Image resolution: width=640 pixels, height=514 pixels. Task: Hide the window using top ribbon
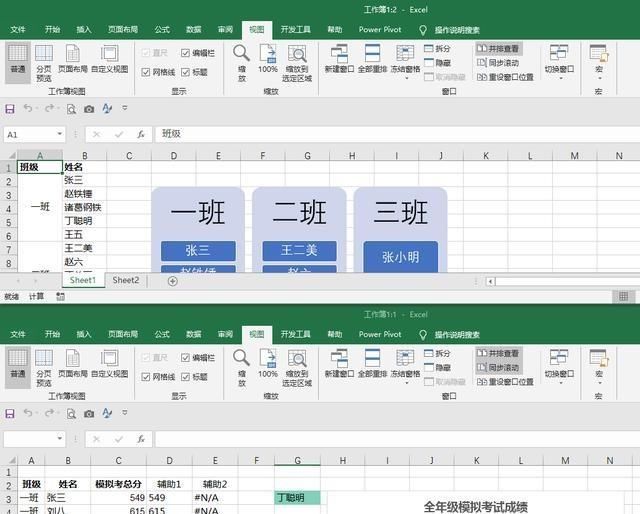438,63
